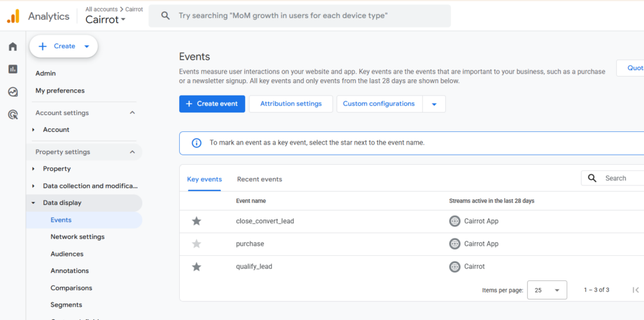Open Admin in the sidebar
The height and width of the screenshot is (320, 644).
point(45,74)
